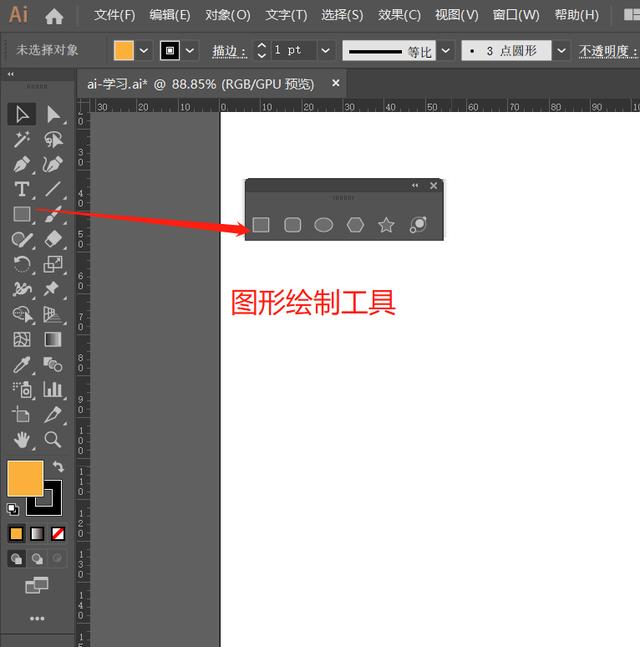Click the stroke weight stepper arrows
This screenshot has height=647, width=640.
261,50
